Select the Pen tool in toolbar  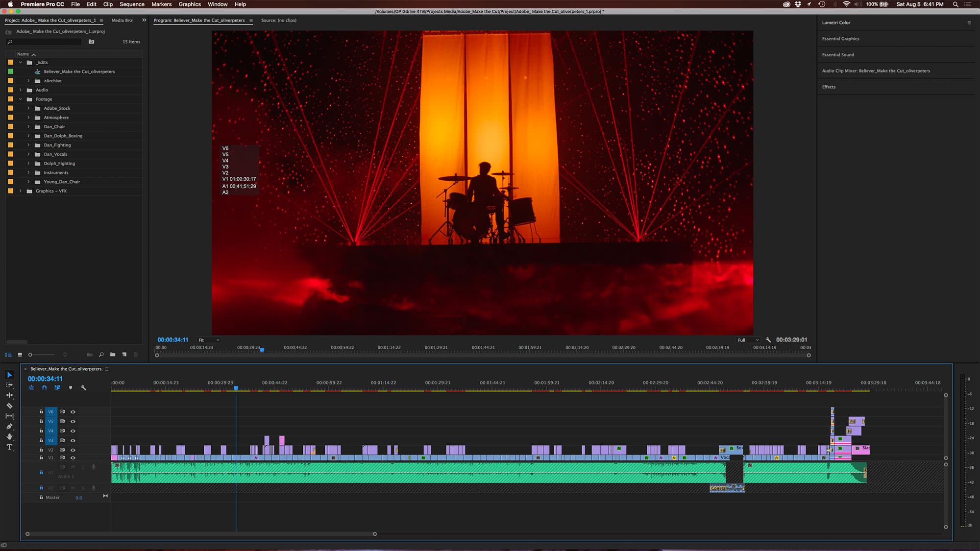[x=9, y=426]
